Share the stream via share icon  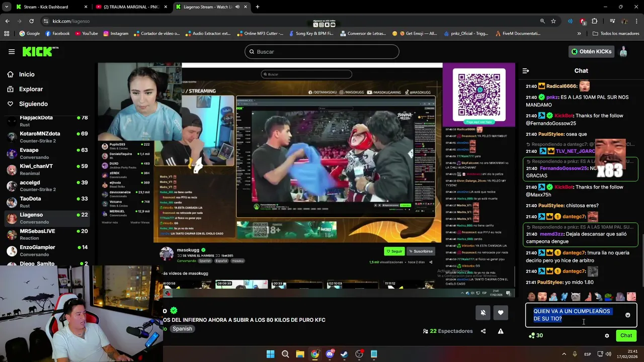483,331
